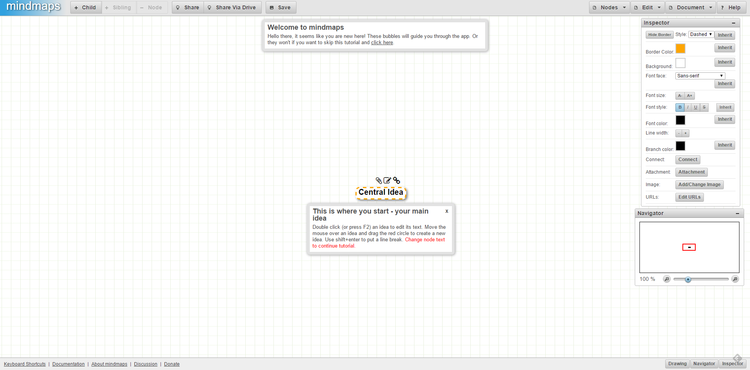The height and width of the screenshot is (370, 750).
Task: Add a Child node from toolbar
Action: 86,8
